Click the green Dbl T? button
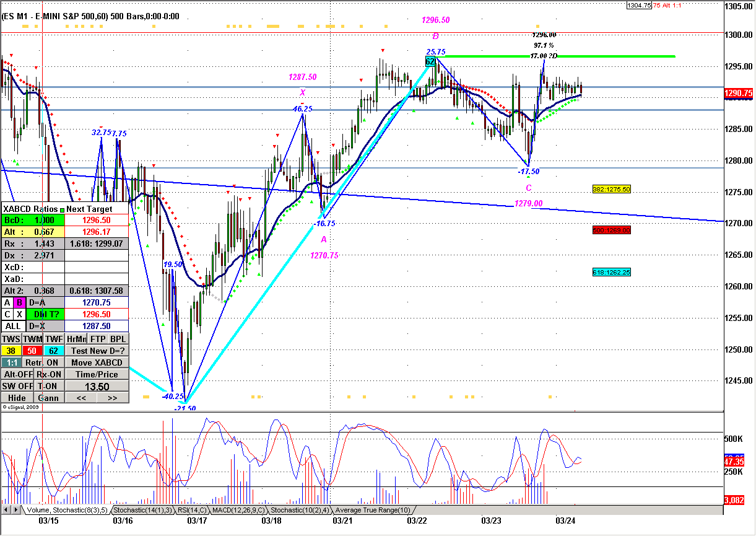Viewport: 756px width, 536px height. tap(45, 314)
